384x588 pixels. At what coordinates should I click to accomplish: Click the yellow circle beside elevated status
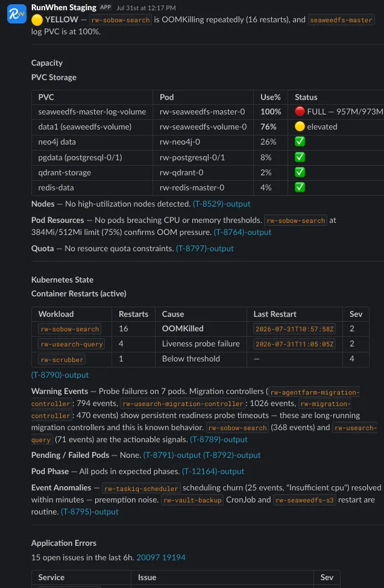click(x=300, y=127)
